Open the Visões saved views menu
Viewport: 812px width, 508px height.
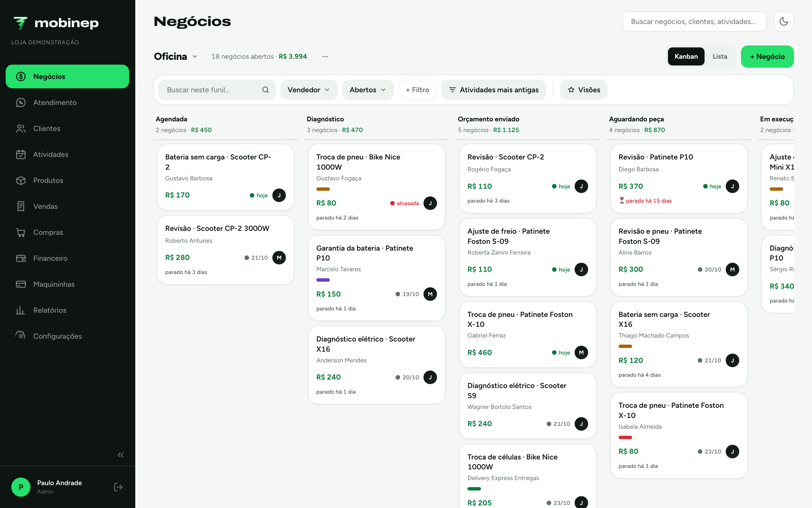point(584,90)
